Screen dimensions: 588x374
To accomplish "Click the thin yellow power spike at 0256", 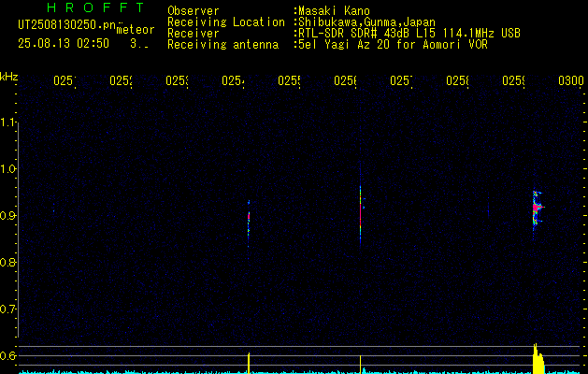I will click(361, 365).
